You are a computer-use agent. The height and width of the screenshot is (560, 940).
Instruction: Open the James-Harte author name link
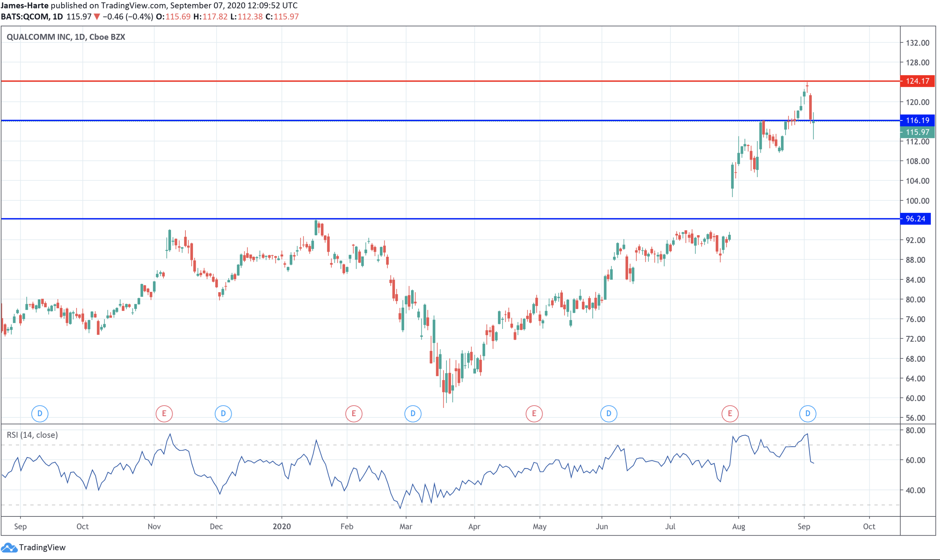coord(24,5)
